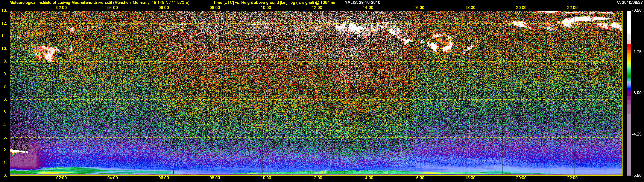Screen dimensions: 644x182
Task: Click the 5. height axis label
Action: pyautogui.click(x=5, y=112)
